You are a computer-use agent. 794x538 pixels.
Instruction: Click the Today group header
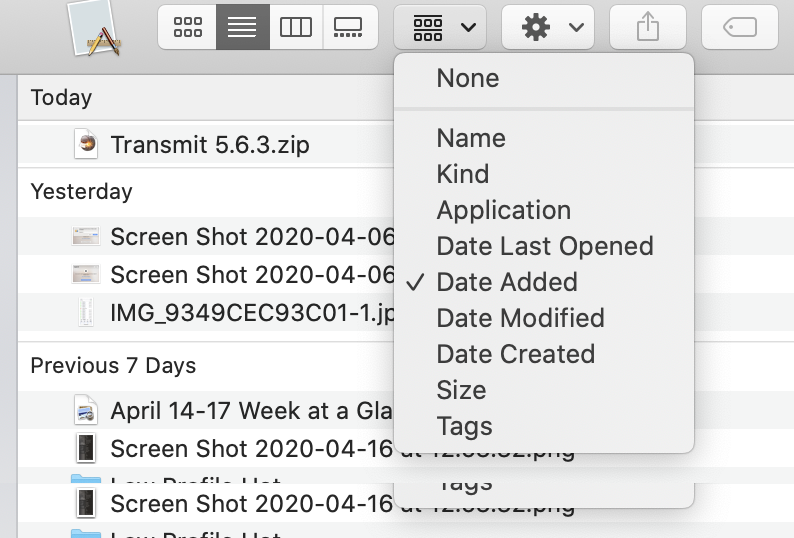(61, 97)
